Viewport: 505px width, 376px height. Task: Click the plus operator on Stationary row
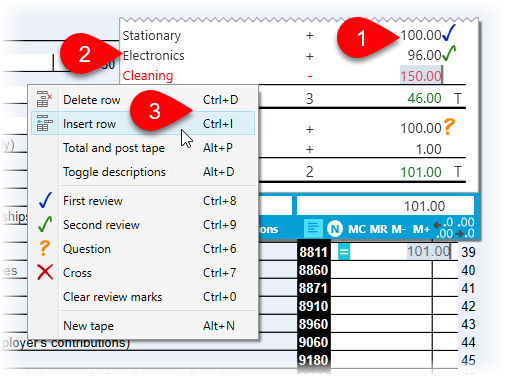pyautogui.click(x=310, y=35)
